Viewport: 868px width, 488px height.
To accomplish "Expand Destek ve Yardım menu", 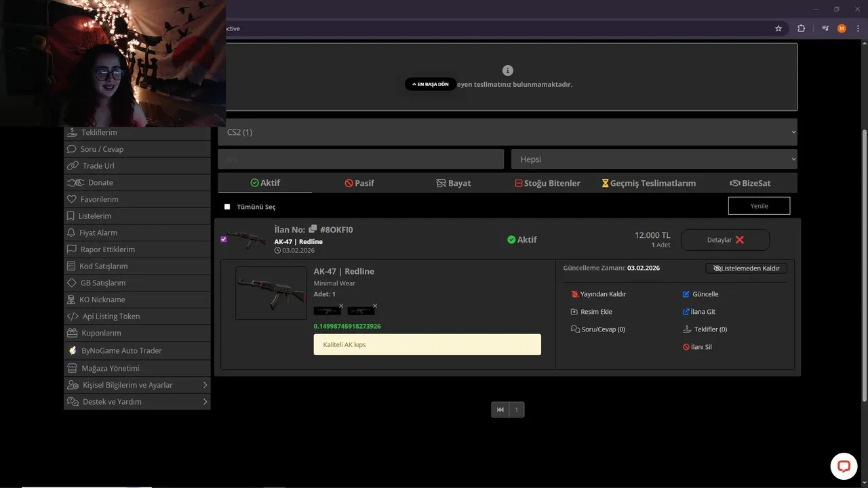I will coord(137,402).
